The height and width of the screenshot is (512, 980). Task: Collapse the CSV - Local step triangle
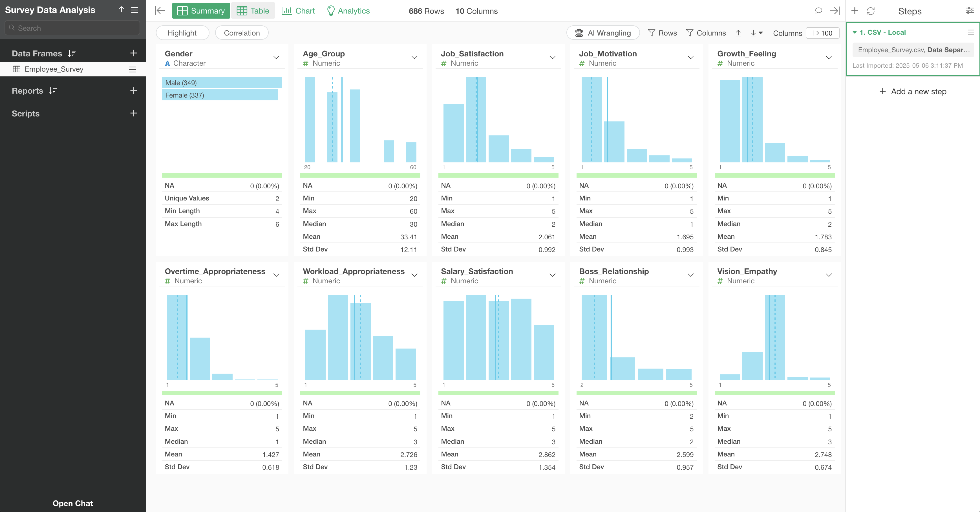click(x=855, y=33)
